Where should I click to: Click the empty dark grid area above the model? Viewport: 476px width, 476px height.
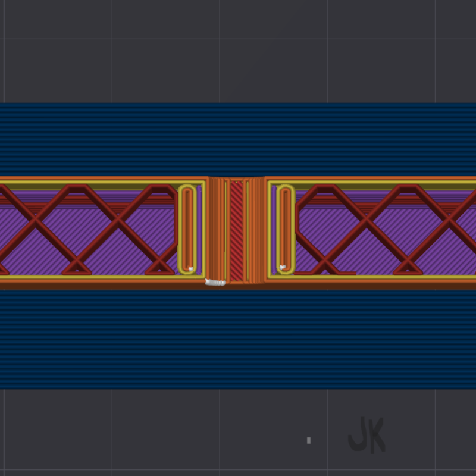(238, 51)
